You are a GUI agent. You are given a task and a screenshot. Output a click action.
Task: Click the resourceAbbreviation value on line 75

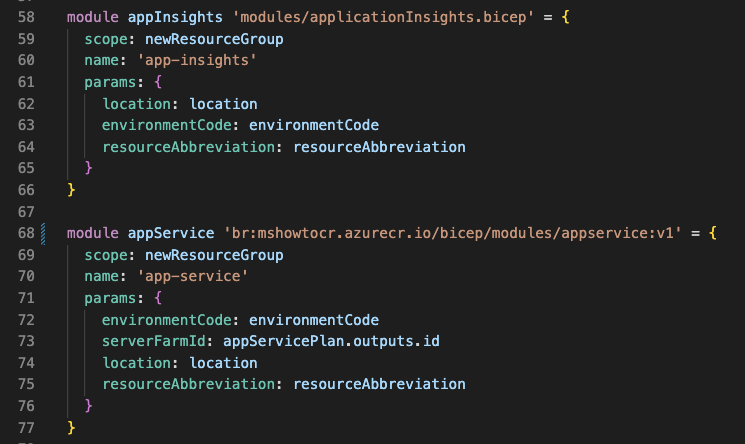click(x=379, y=384)
